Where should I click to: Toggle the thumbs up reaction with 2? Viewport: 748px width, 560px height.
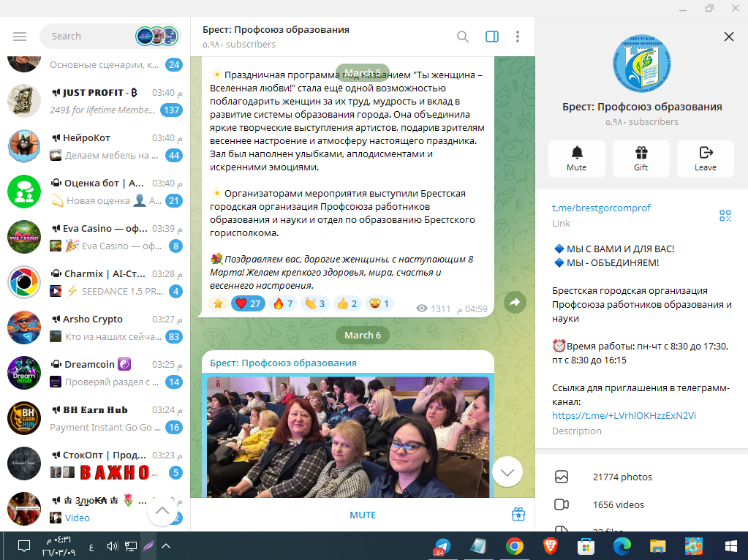coord(347,303)
